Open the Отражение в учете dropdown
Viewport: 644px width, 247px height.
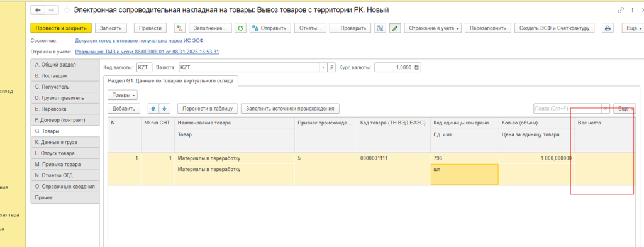coord(433,28)
